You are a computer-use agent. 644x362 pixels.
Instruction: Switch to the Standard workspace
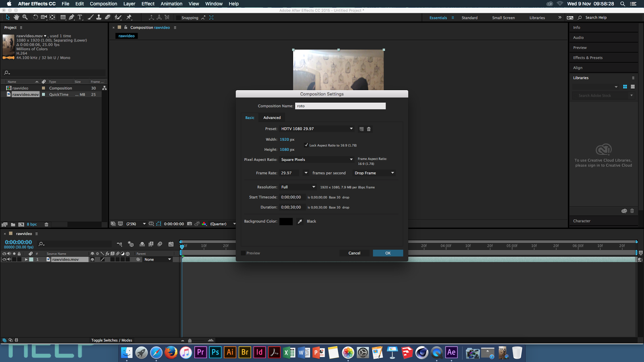(x=470, y=18)
